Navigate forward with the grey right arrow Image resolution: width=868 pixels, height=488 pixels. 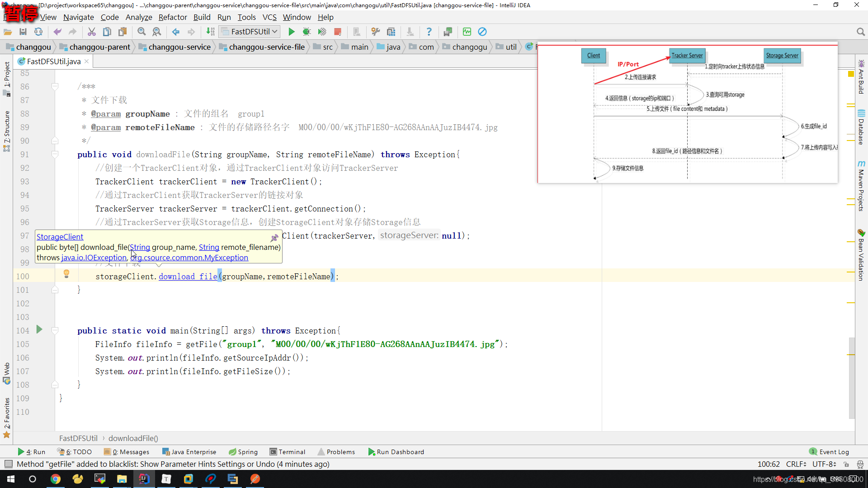(x=191, y=32)
